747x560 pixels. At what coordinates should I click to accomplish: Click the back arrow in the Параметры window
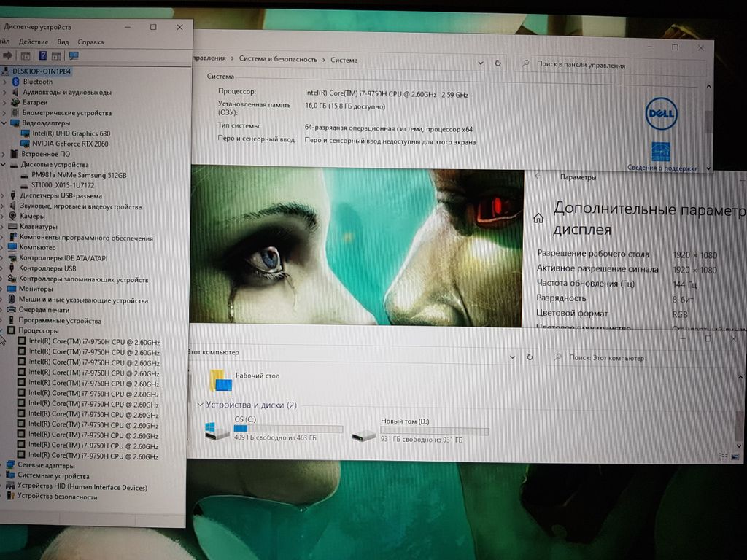click(x=538, y=176)
